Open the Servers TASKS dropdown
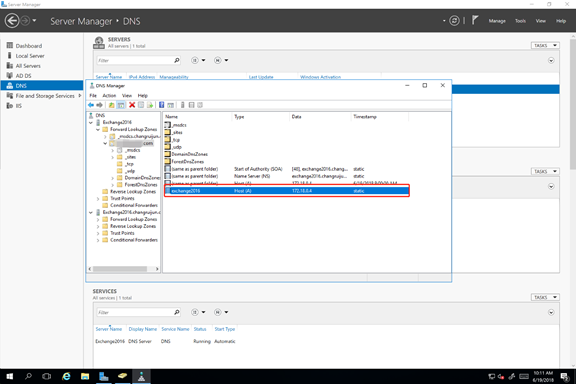The image size is (576, 384). (x=545, y=46)
